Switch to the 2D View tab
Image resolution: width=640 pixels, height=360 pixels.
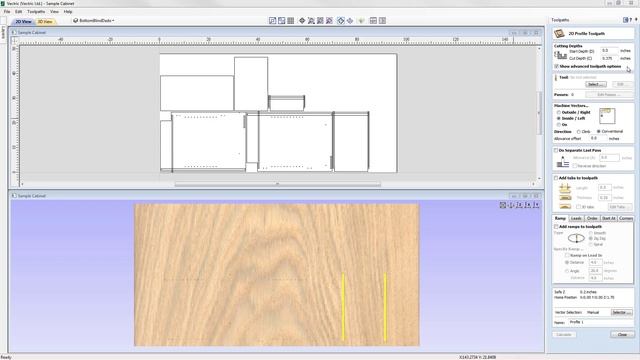pyautogui.click(x=23, y=21)
